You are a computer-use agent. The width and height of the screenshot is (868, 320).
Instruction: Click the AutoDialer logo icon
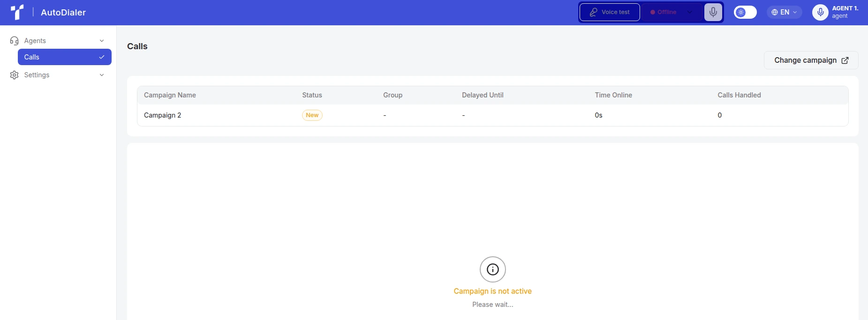tap(17, 12)
